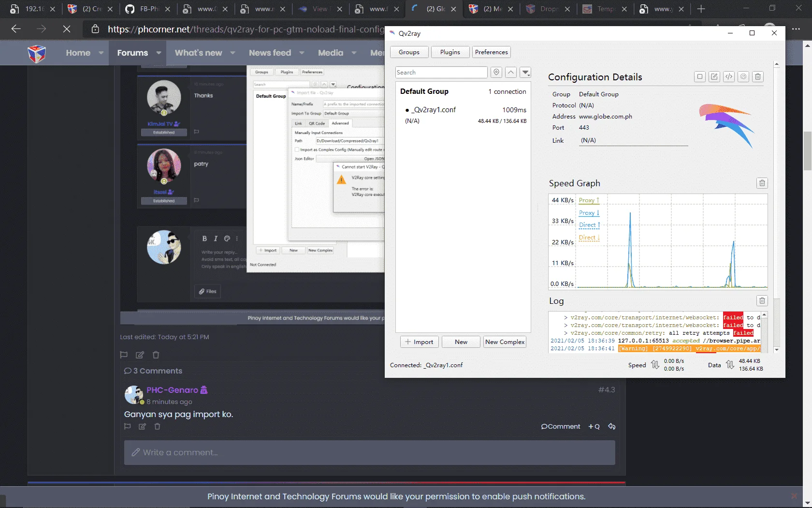Screen dimensions: 812x508
Task: Open a new browser tab with plus
Action: point(701,9)
